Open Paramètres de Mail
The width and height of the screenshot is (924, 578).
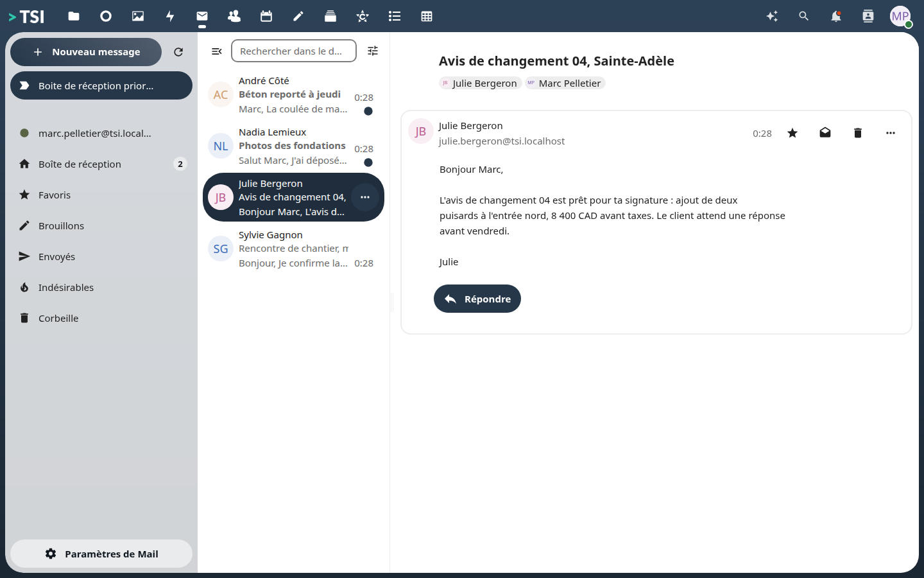[x=101, y=554]
